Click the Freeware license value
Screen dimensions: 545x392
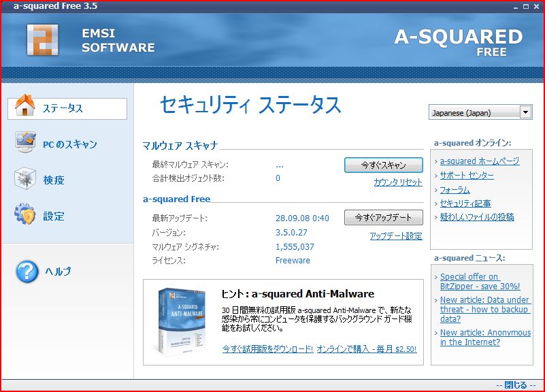point(293,261)
